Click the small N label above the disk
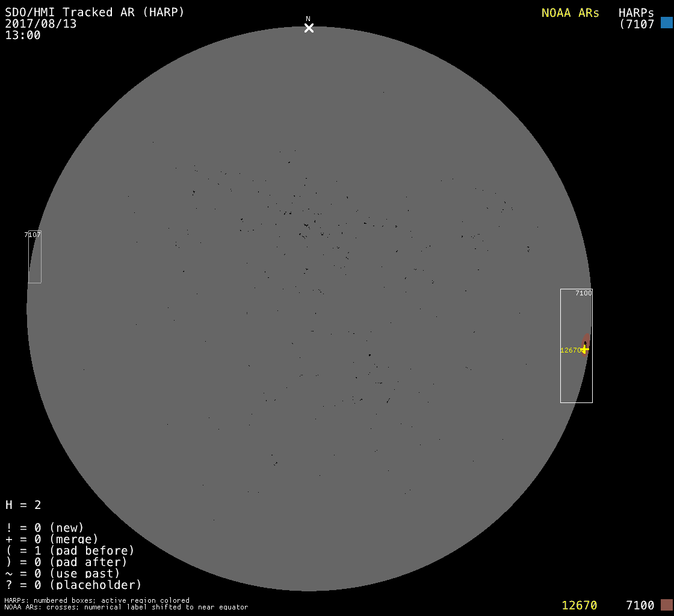 pos(308,19)
